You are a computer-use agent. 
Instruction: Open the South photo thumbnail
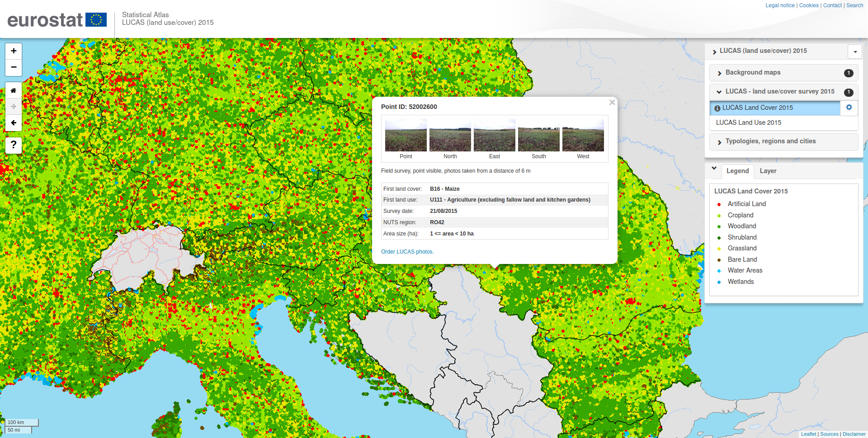point(539,135)
